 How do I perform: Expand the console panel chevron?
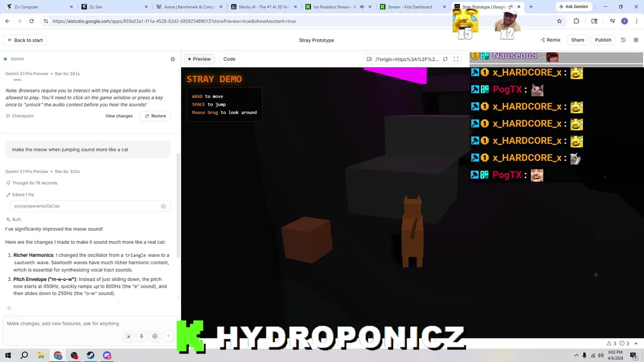[637, 343]
